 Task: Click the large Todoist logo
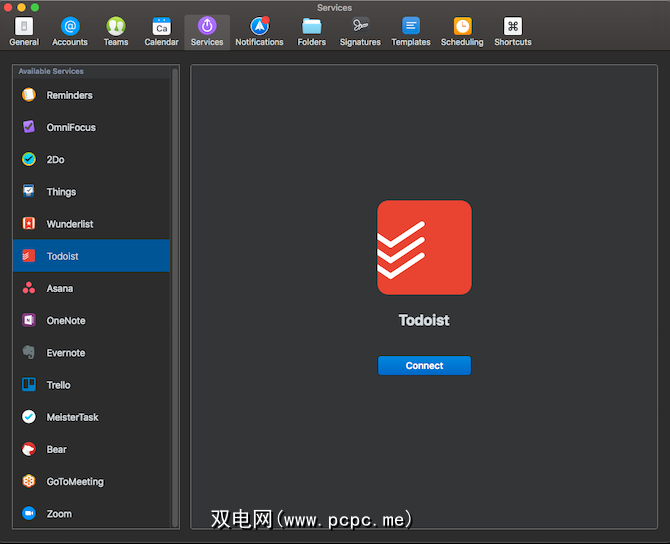click(424, 248)
